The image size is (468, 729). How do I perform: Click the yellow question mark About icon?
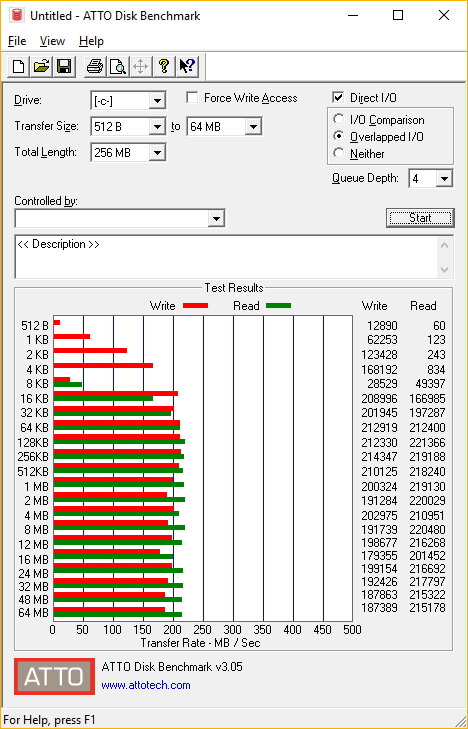click(164, 67)
